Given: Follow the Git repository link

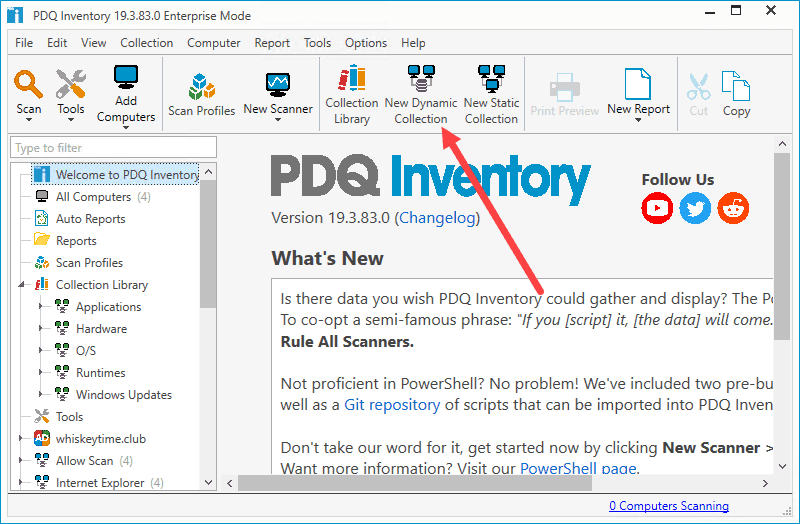Looking at the screenshot, I should pos(392,405).
